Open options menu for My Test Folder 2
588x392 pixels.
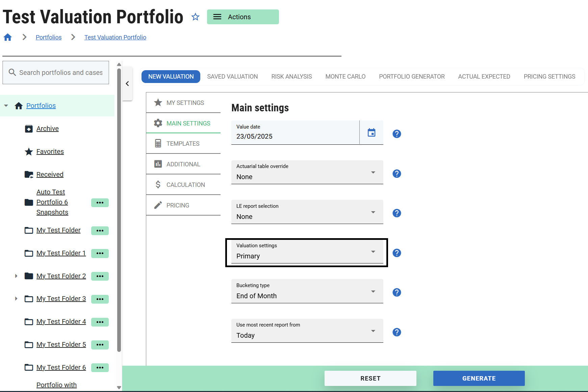coord(100,276)
